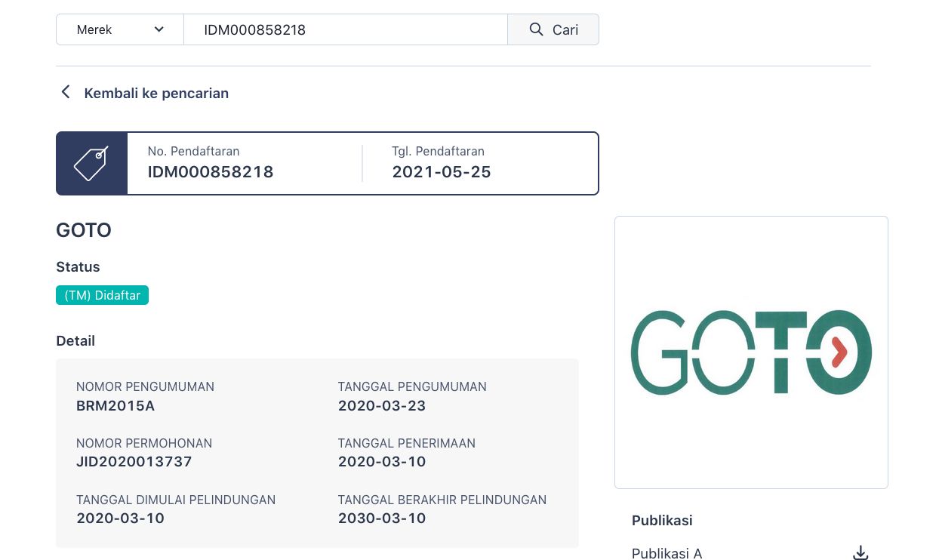This screenshot has width=939, height=560.
Task: Select application number JID2020013737
Action: (x=134, y=461)
